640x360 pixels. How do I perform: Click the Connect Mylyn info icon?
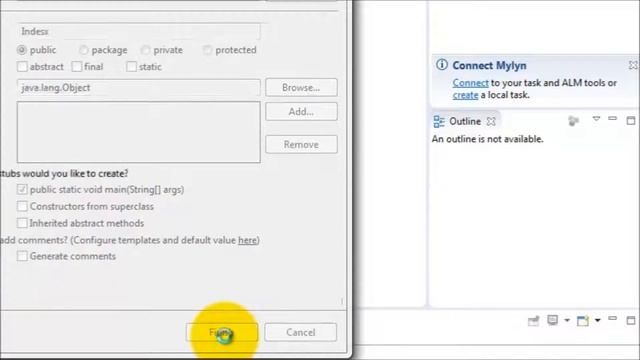(x=442, y=64)
